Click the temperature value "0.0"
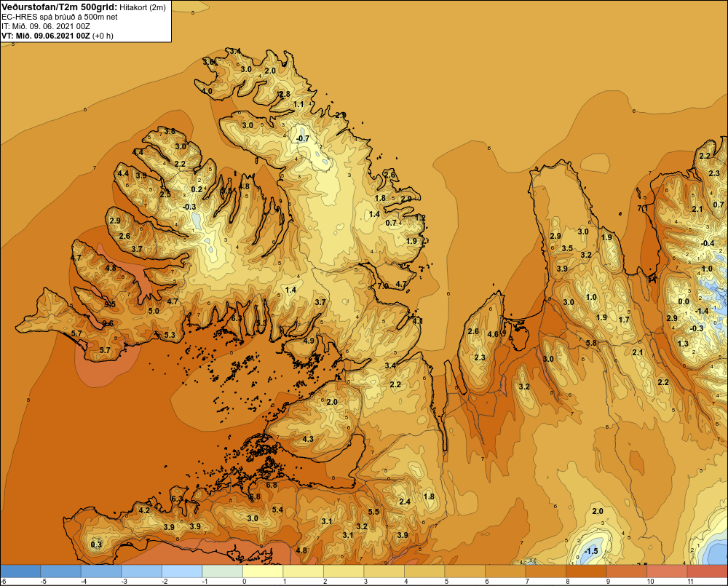Viewport: 728px width, 586px height. tap(684, 301)
